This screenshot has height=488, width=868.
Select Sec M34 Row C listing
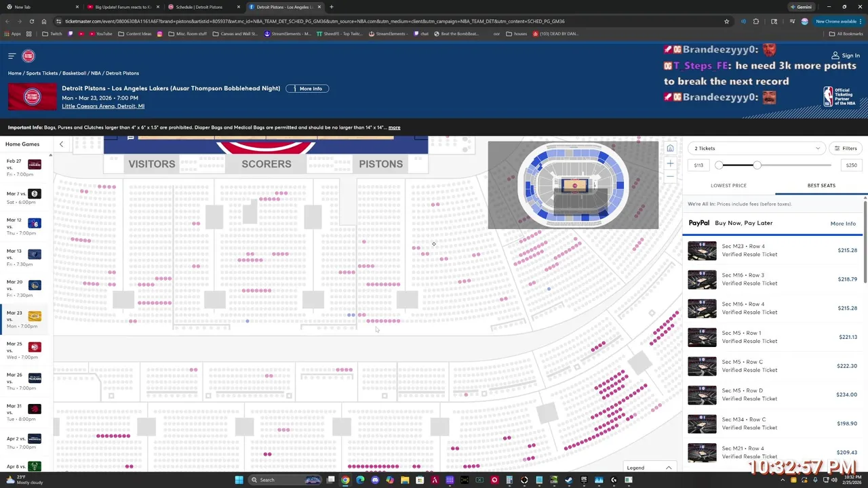pos(773,424)
